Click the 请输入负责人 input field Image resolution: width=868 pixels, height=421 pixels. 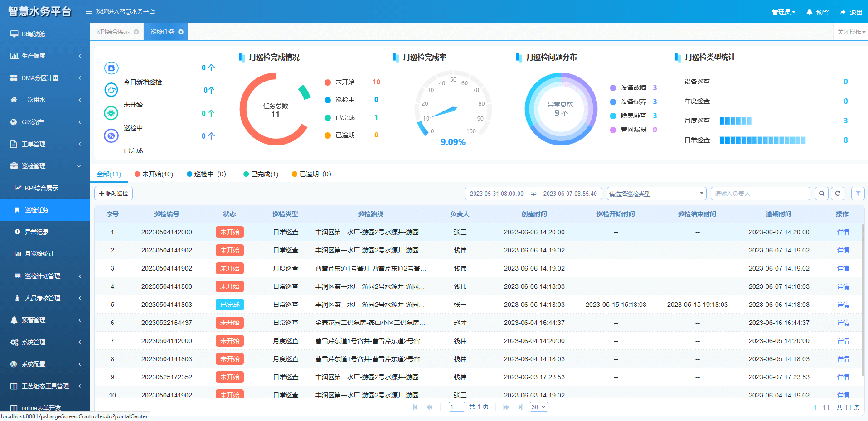pos(761,194)
